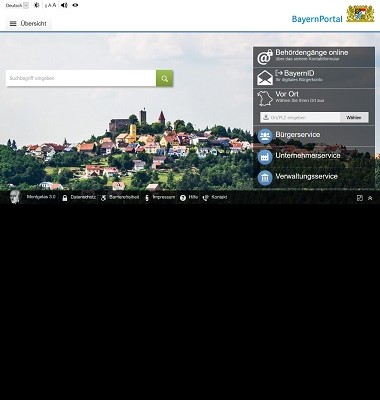Open the Verwaltungsservice section
Image resolution: width=380 pixels, height=400 pixels.
pos(306,176)
